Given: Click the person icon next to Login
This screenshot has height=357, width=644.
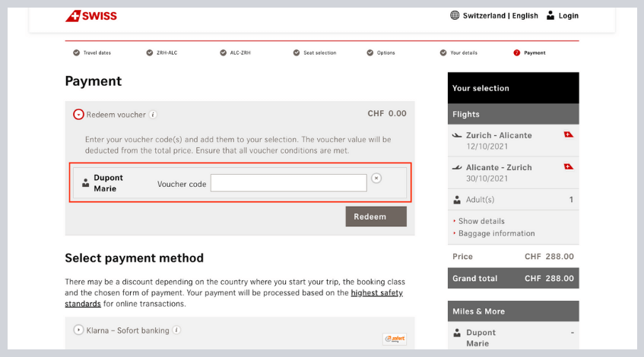Looking at the screenshot, I should [550, 16].
